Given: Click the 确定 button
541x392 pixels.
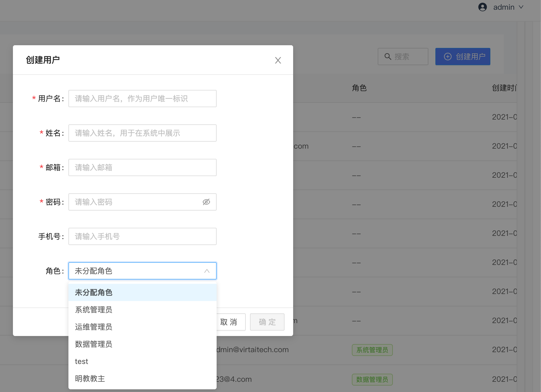Looking at the screenshot, I should (x=267, y=322).
